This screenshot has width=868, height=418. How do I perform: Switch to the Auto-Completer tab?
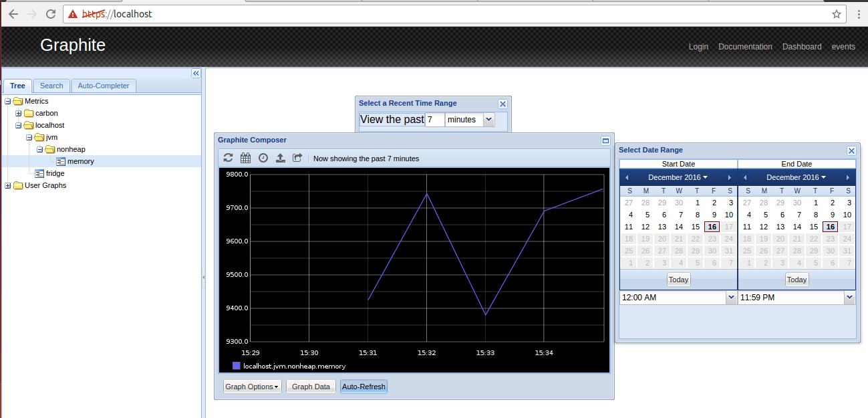pyautogui.click(x=104, y=86)
